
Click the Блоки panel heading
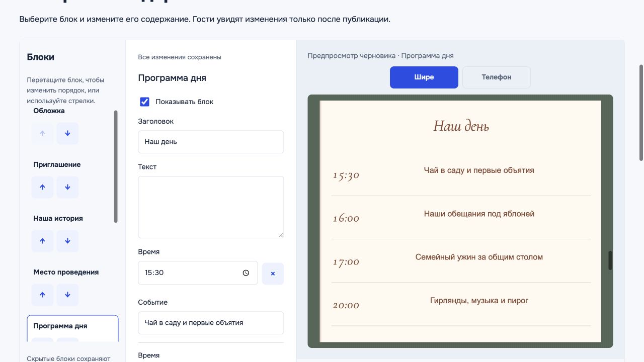click(41, 57)
